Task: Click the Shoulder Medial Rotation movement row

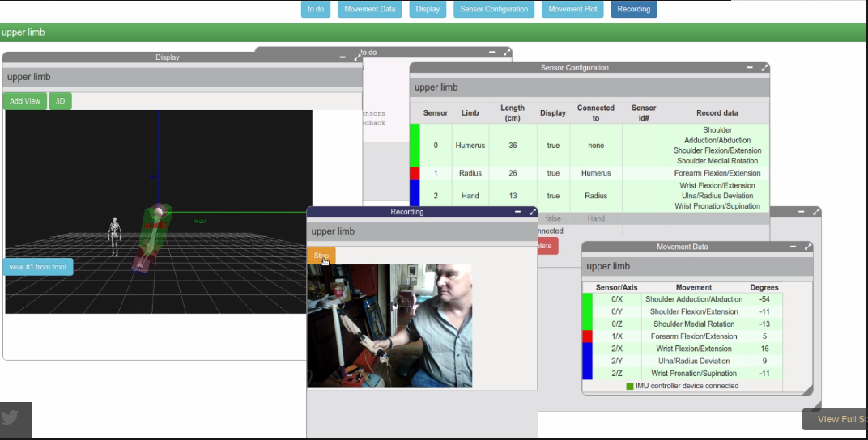Action: (x=687, y=324)
